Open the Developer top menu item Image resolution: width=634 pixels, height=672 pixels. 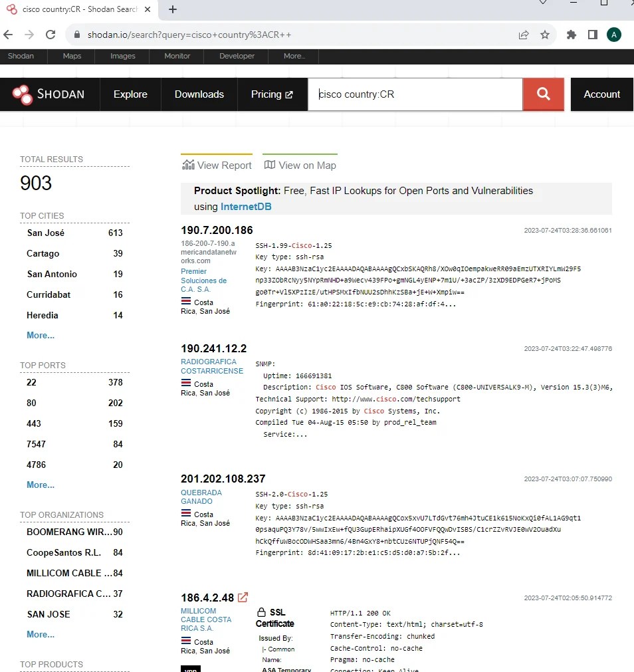[x=237, y=56]
